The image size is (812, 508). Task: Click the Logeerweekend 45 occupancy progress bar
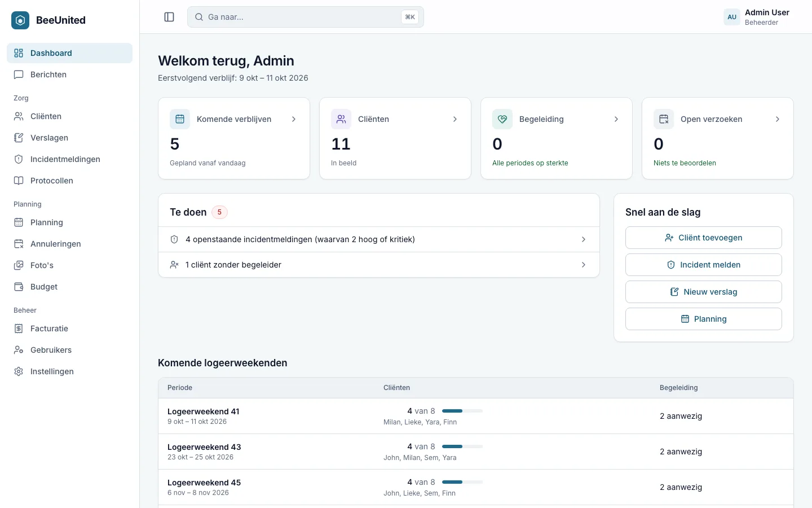click(x=462, y=482)
